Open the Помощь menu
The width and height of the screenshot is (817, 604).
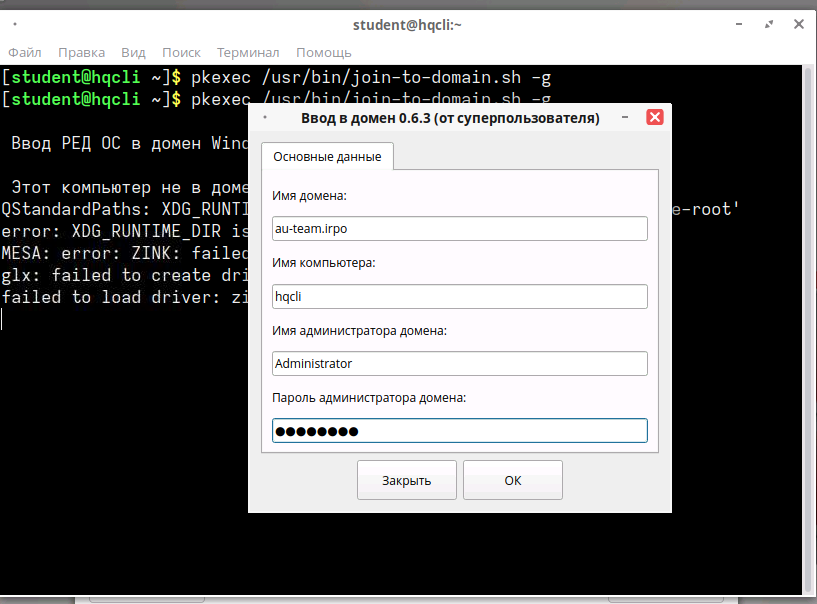323,52
